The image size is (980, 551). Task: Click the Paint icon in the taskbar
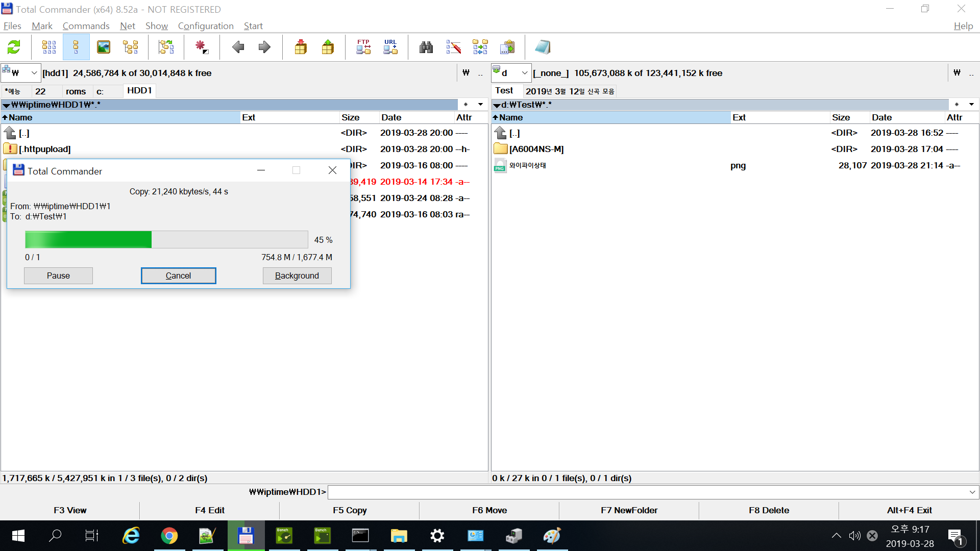coord(552,536)
